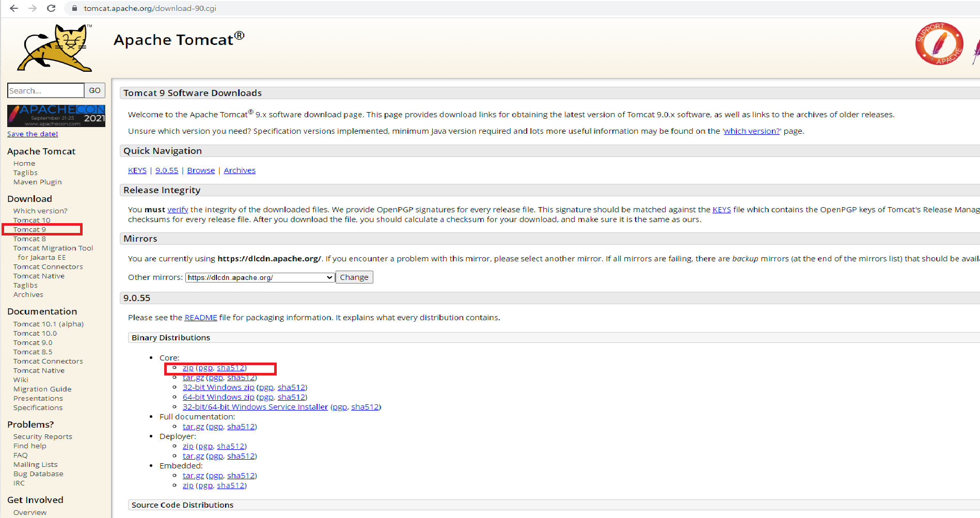Expand the Other mirrors dropdown
Viewport: 980px width, 518px height.
(x=260, y=277)
